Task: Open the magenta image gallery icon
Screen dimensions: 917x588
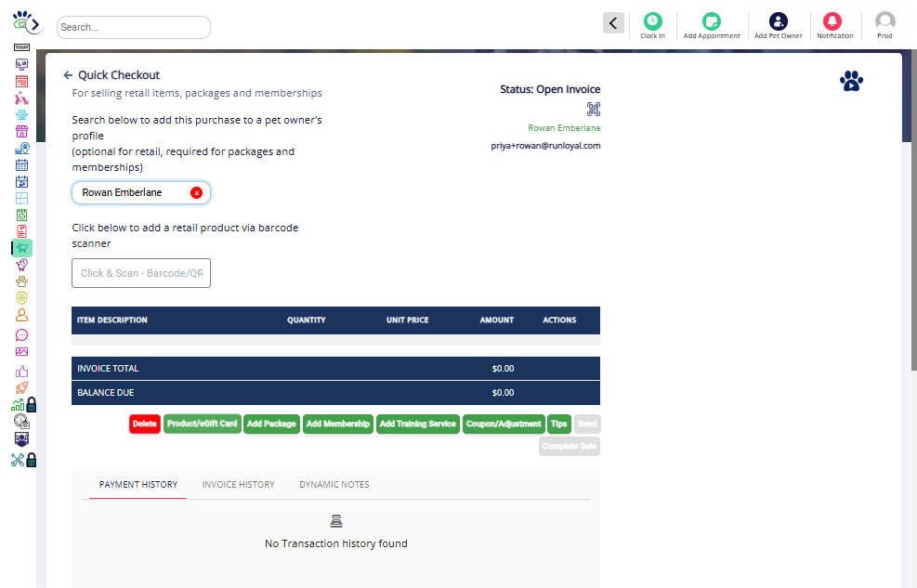Action: click(x=21, y=352)
